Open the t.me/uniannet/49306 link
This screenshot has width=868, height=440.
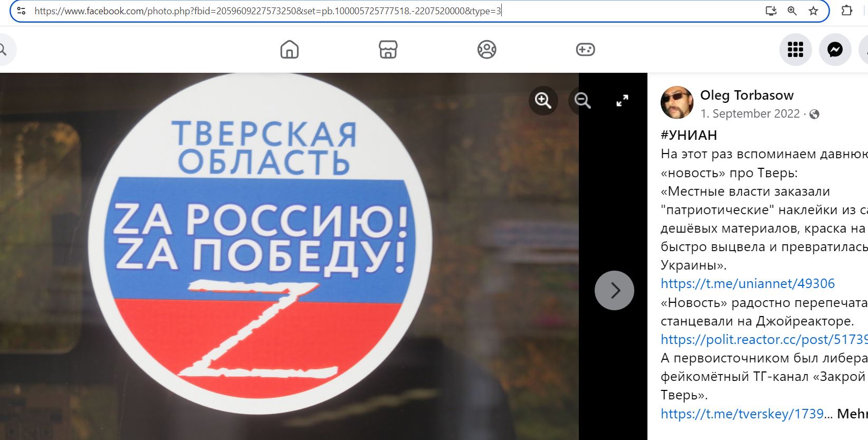click(748, 283)
